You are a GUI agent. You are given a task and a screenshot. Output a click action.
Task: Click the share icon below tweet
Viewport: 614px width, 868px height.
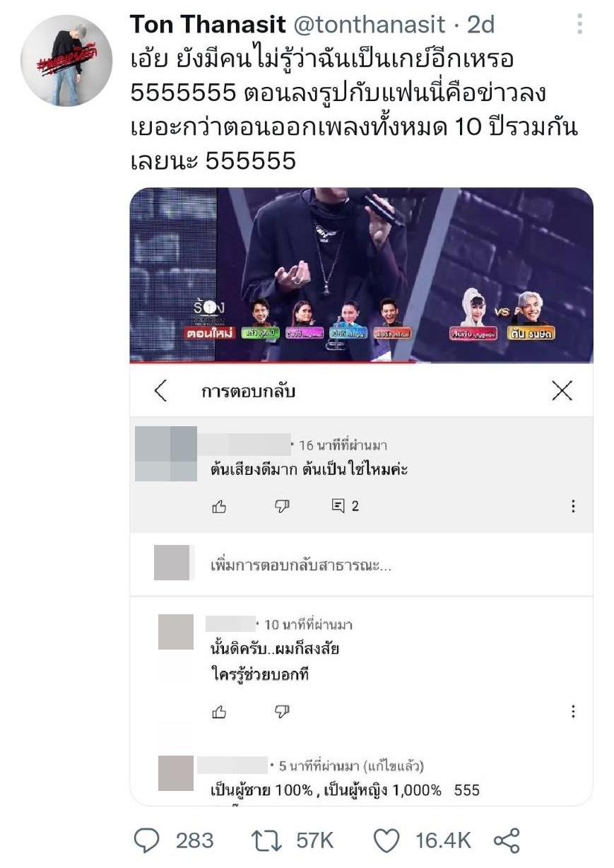[507, 840]
